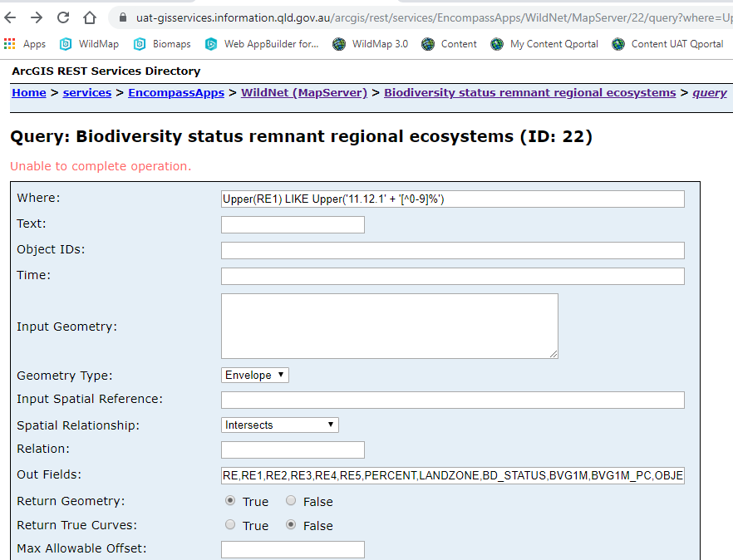The image size is (733, 560).
Task: Click the query breadcrumb link
Action: click(710, 92)
